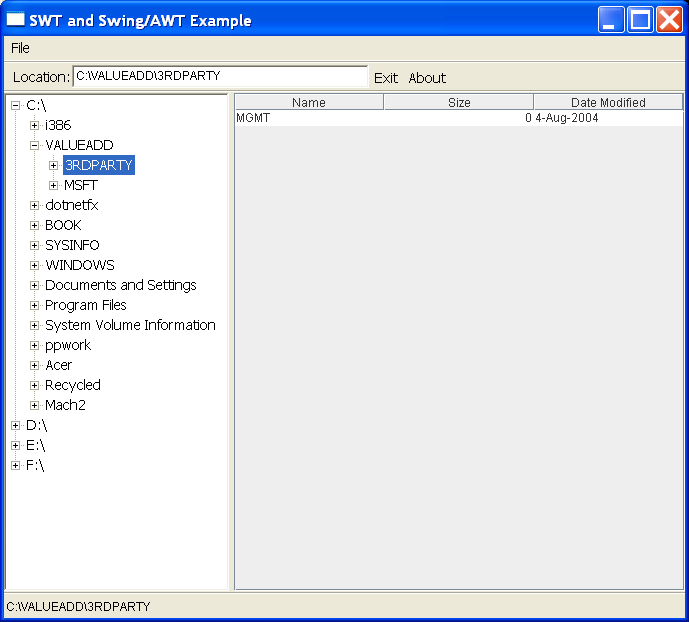Screen dimensions: 689x622
Task: Minimize the SWT and Swing/AWT window
Action: click(x=611, y=20)
